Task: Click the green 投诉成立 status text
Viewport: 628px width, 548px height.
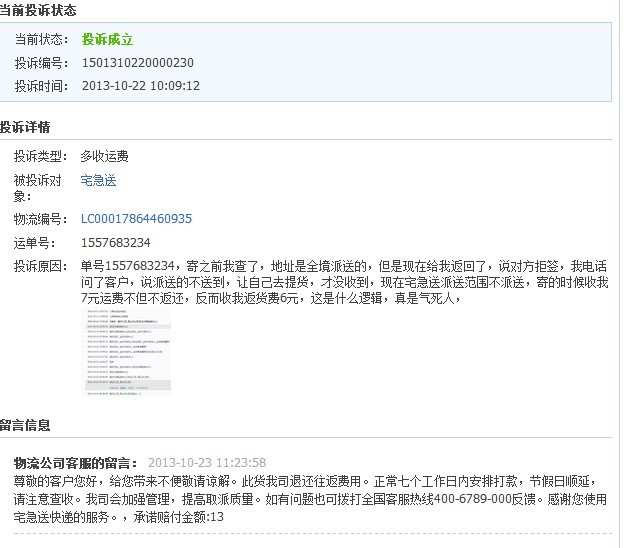Action: click(107, 40)
